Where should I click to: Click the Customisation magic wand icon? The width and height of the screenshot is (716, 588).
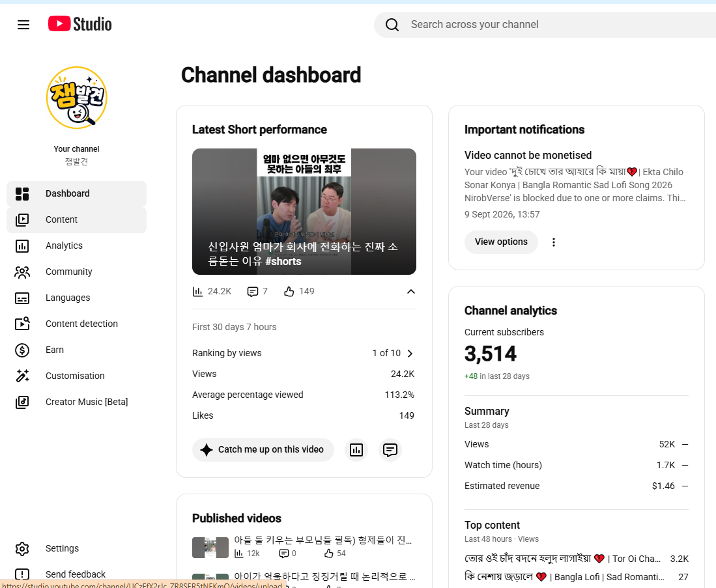[x=22, y=376]
